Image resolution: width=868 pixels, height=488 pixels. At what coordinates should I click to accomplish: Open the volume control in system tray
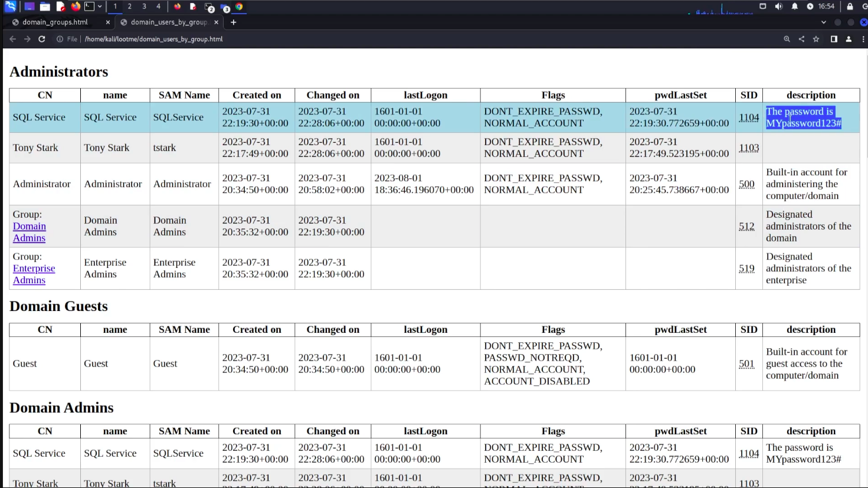[x=779, y=6]
